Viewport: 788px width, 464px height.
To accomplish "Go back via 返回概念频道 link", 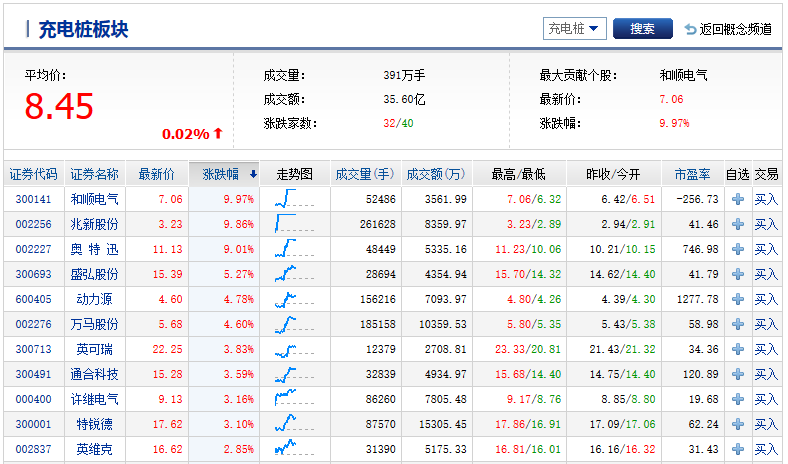I will coord(735,30).
